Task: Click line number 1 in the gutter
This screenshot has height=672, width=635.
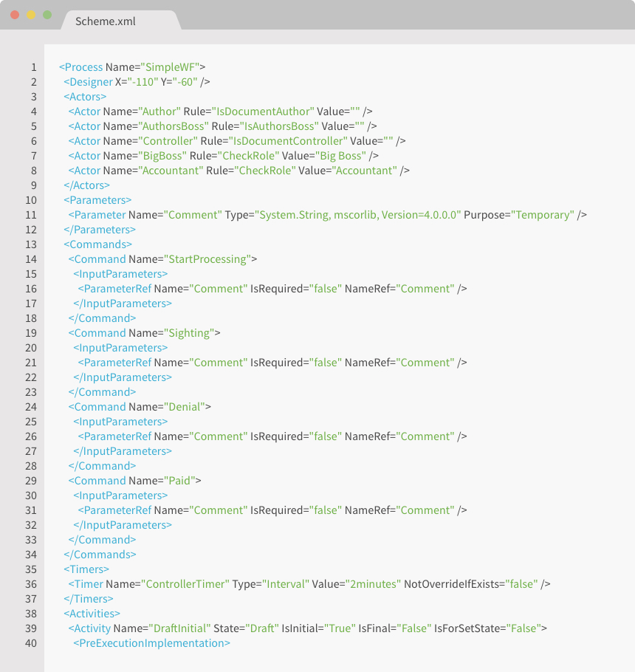Action: pos(34,67)
